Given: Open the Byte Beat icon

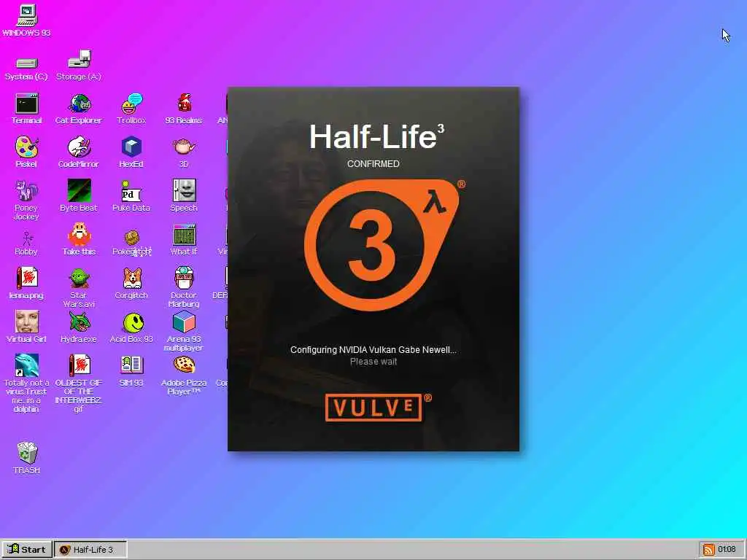Looking at the screenshot, I should click(x=79, y=195).
